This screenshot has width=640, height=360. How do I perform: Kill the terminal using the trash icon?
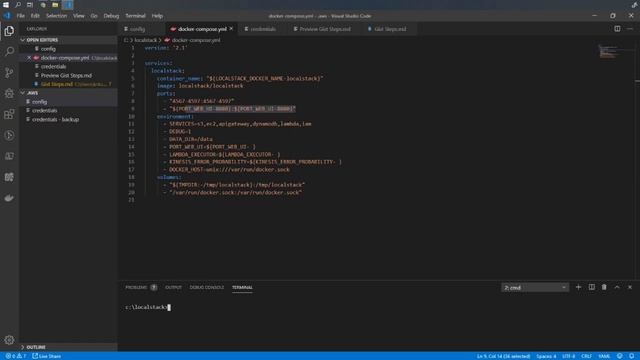(604, 287)
